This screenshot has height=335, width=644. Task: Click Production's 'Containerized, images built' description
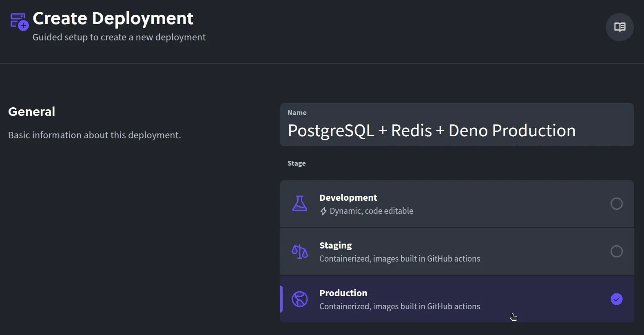399,307
